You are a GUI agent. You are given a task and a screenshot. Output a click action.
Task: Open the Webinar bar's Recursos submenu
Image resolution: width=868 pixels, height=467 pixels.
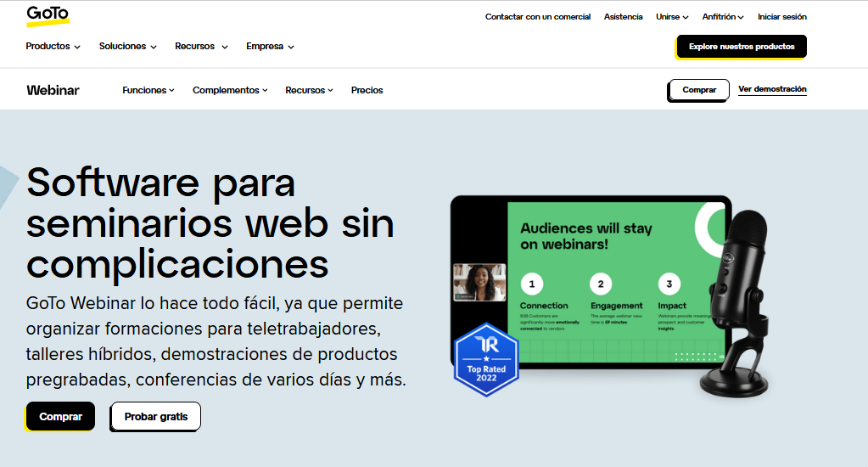[x=309, y=90]
